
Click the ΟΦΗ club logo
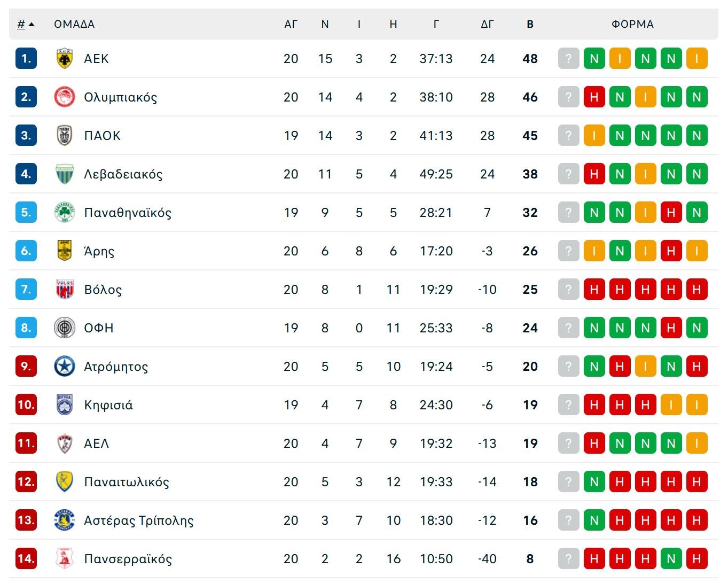pyautogui.click(x=65, y=328)
